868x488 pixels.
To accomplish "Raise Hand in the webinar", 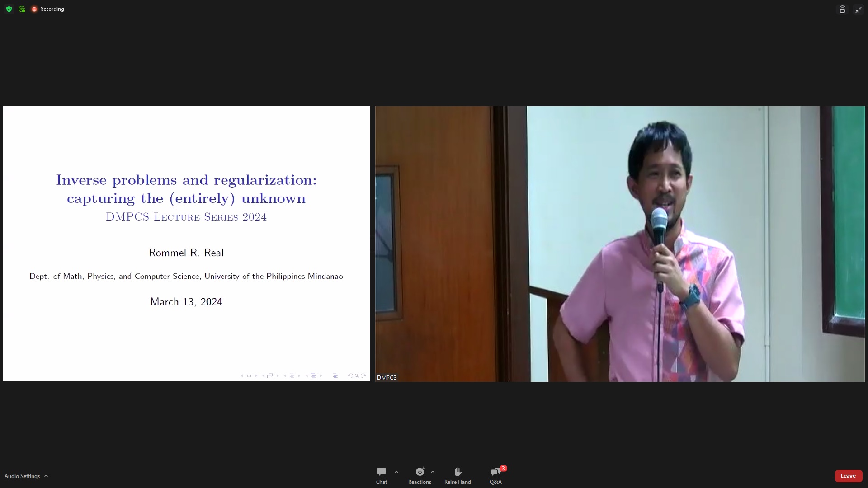I will [458, 476].
